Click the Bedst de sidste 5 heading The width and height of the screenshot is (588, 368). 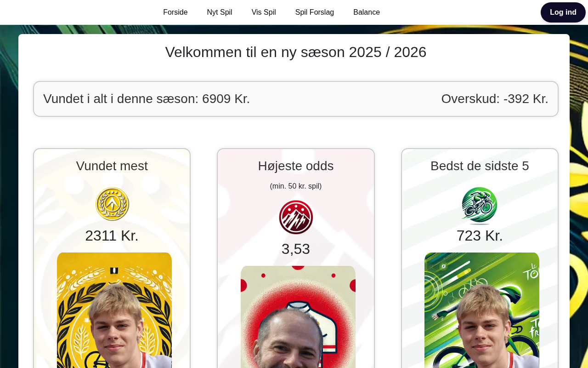(480, 166)
